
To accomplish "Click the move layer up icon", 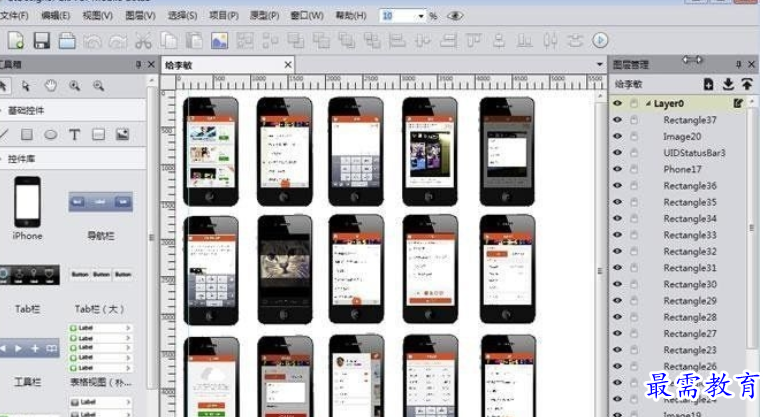I will point(747,84).
